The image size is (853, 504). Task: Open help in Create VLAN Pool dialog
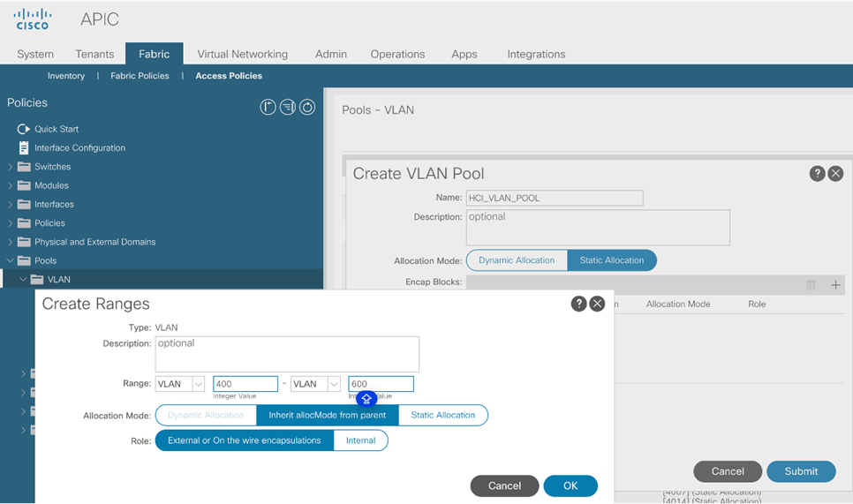[817, 173]
